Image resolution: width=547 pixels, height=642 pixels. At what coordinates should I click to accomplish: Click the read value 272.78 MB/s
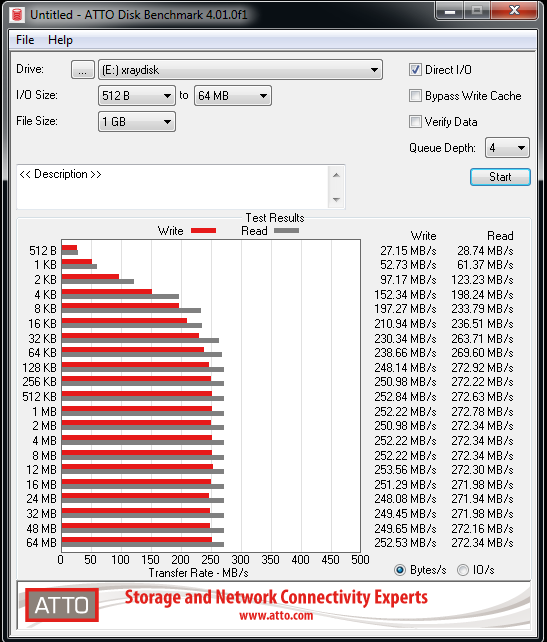pyautogui.click(x=482, y=411)
